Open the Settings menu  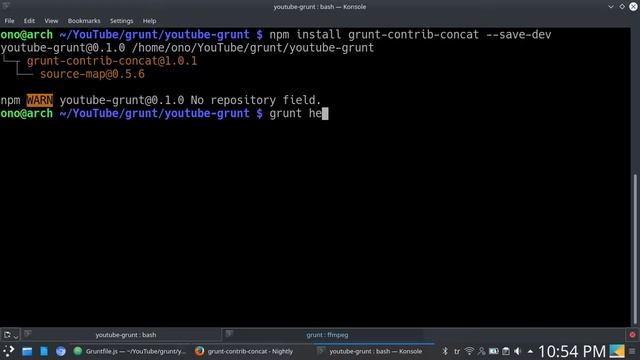point(121,21)
